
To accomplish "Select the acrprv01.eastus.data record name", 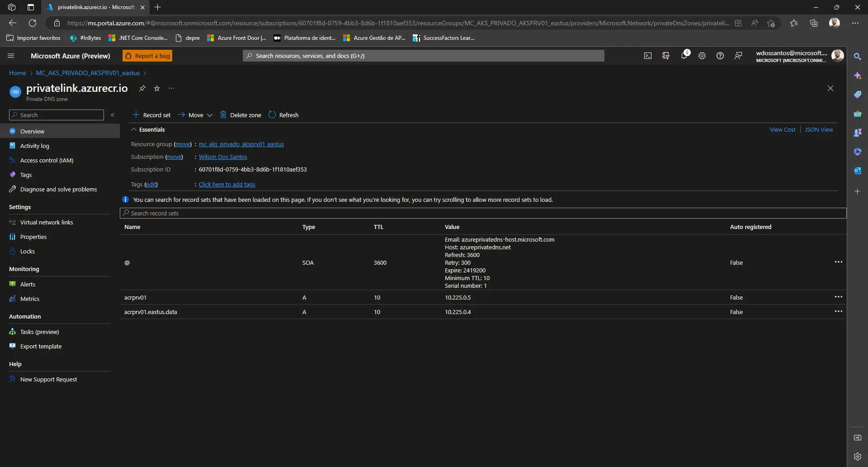I will click(x=151, y=312).
